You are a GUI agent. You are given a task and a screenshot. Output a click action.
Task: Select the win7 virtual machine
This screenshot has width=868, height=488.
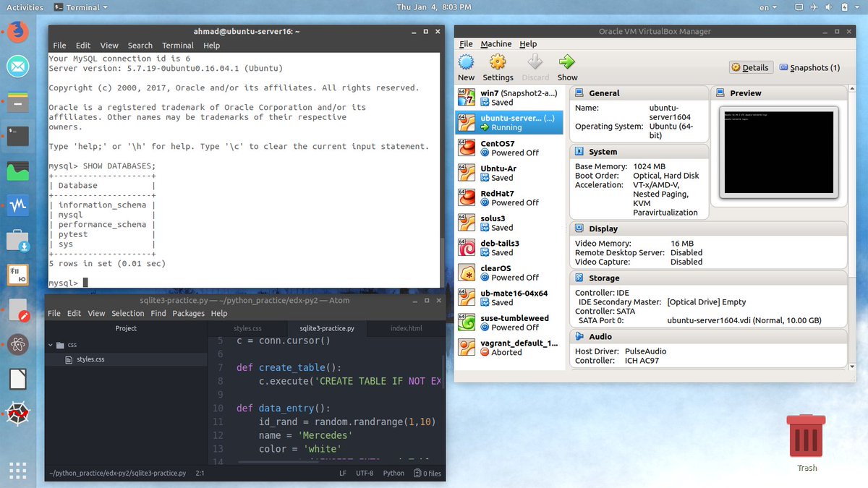[x=509, y=98]
